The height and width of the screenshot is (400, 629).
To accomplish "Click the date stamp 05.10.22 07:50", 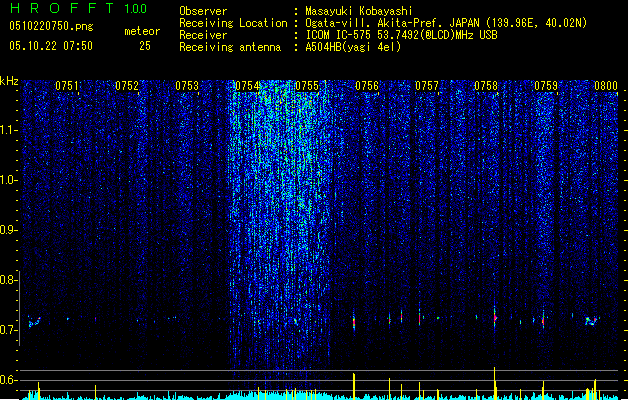I will coord(51,46).
